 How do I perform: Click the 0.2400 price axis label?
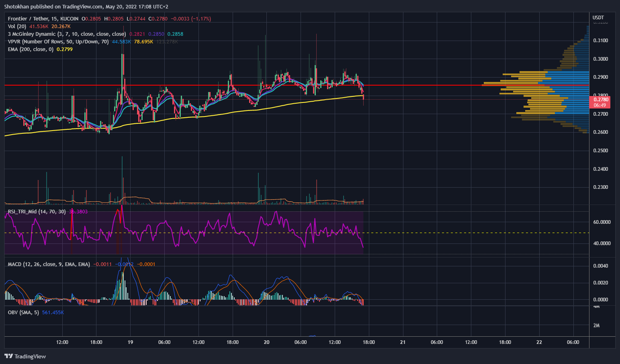[601, 169]
